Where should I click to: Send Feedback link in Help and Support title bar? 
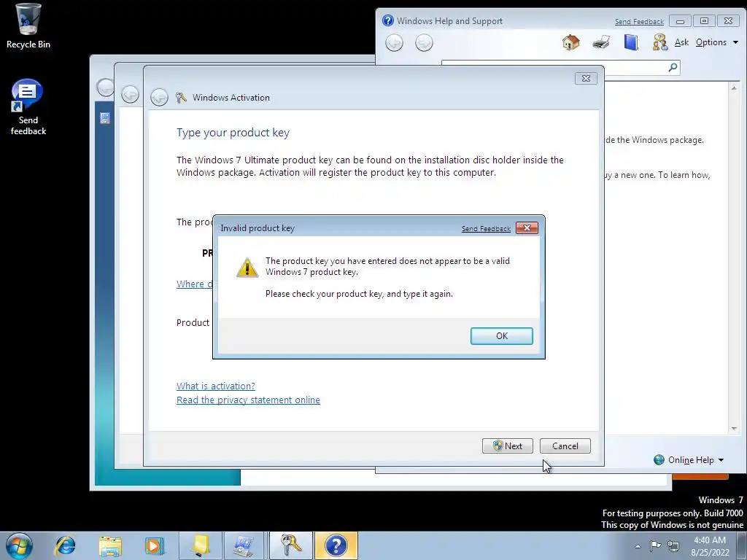point(639,22)
